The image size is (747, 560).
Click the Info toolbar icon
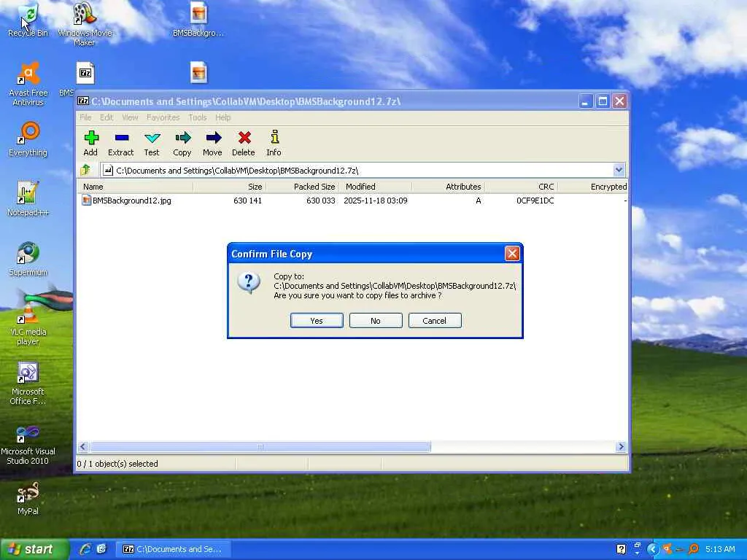pos(274,137)
